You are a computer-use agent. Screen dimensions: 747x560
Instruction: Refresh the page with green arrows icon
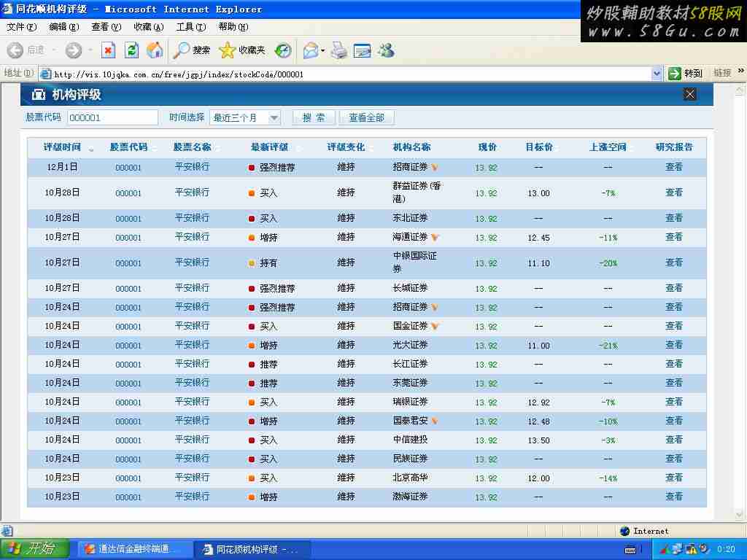pyautogui.click(x=131, y=50)
